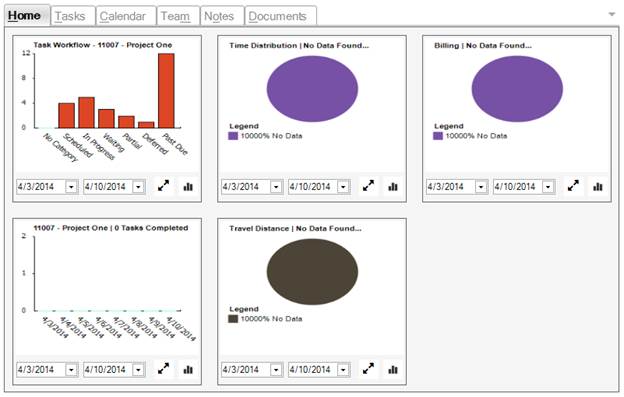Image resolution: width=624 pixels, height=397 pixels.
Task: Open the Calendar tab
Action: click(126, 16)
